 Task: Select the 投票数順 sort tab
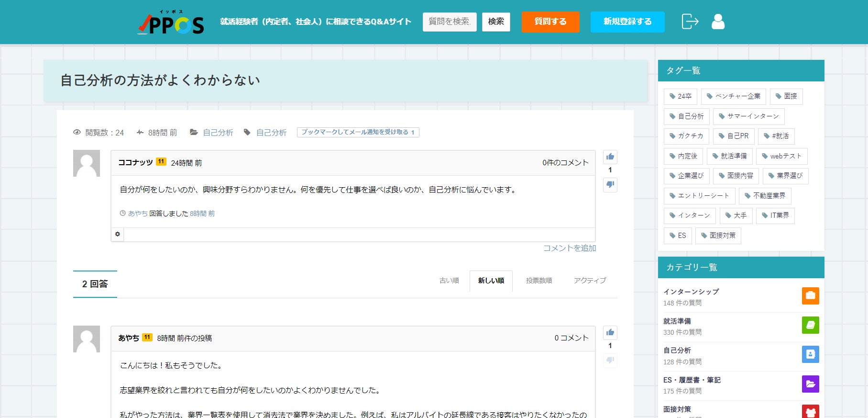(538, 281)
